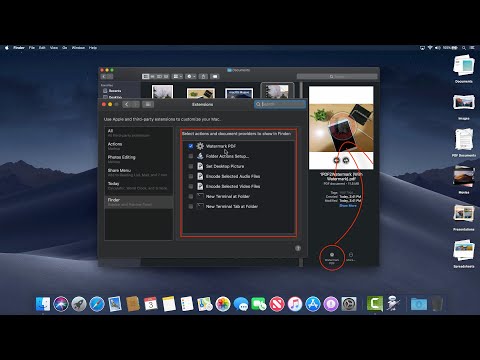Open the Notification Center icon
Viewport: 480px width, 360px height.
pos(472,48)
